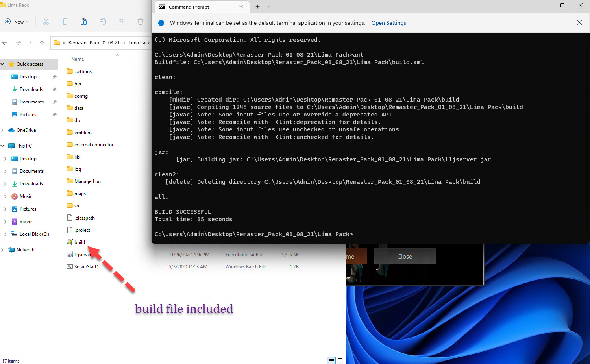
Task: Click the New button in File Explorer
Action: click(x=17, y=22)
